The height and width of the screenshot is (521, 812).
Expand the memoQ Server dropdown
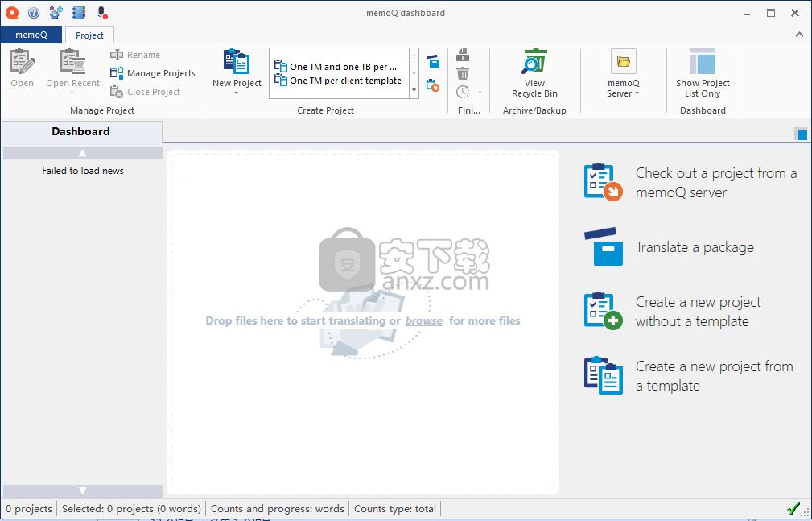637,93
